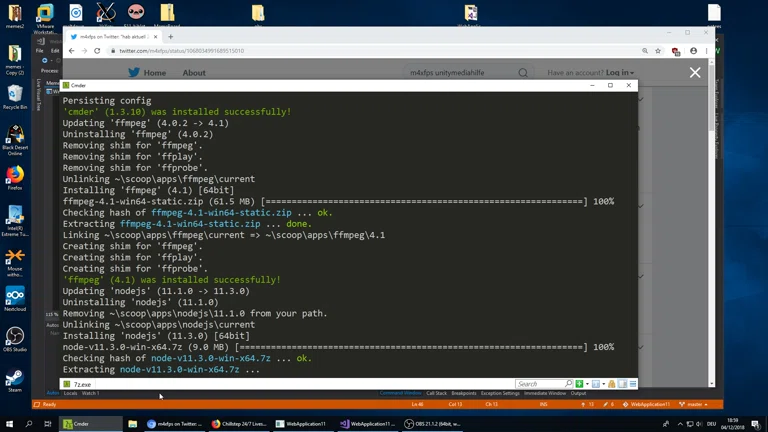Open File menu in Visual Studio
768x432 pixels.
[x=39, y=50]
